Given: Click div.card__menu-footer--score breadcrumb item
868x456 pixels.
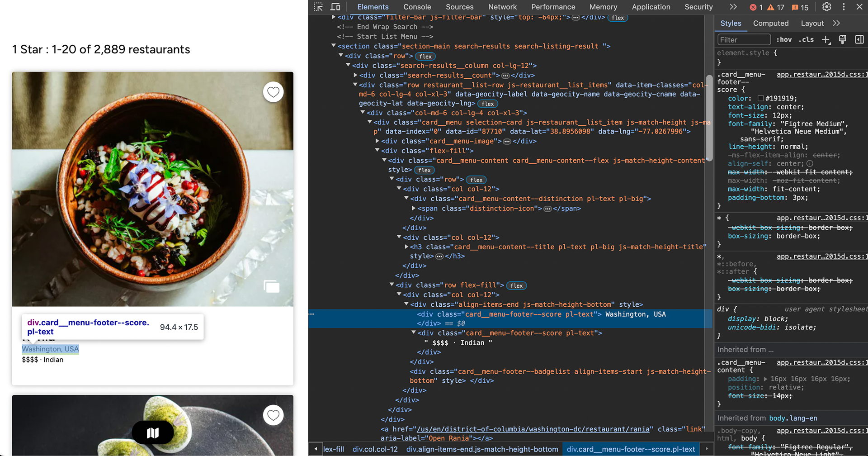Looking at the screenshot, I should click(x=631, y=449).
